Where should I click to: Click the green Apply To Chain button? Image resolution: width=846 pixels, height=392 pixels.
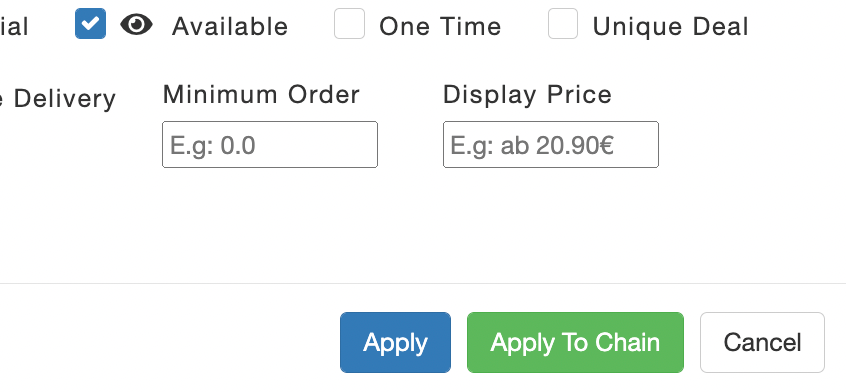[x=575, y=342]
